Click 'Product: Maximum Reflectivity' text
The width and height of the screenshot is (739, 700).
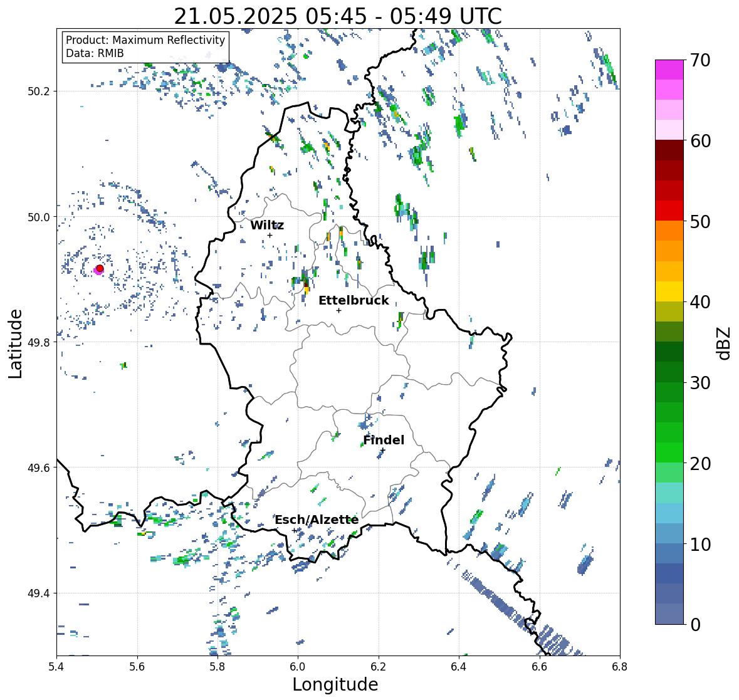point(145,40)
